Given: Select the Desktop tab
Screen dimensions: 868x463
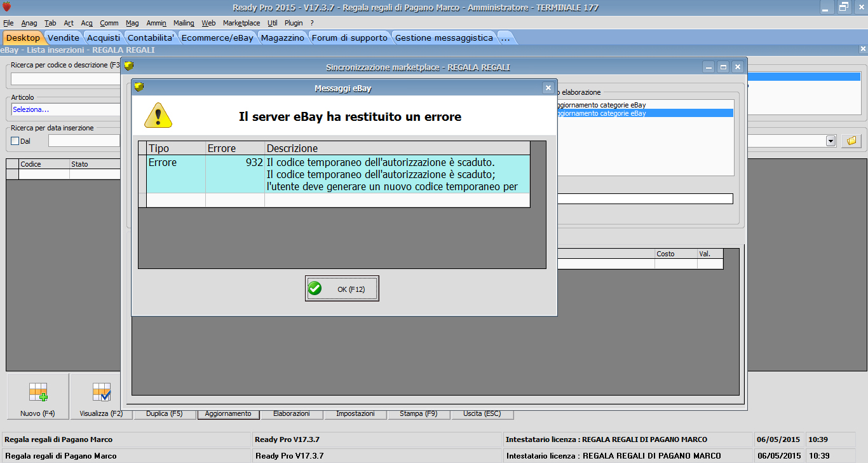Looking at the screenshot, I should coord(23,38).
